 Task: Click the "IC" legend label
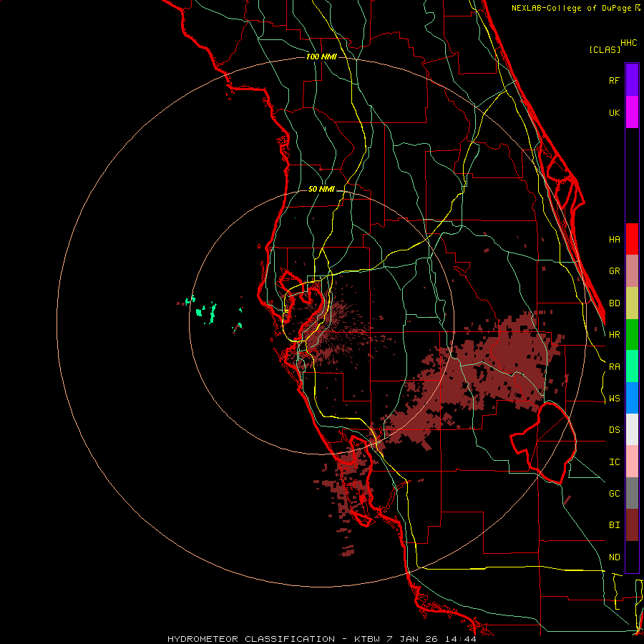[x=614, y=462]
